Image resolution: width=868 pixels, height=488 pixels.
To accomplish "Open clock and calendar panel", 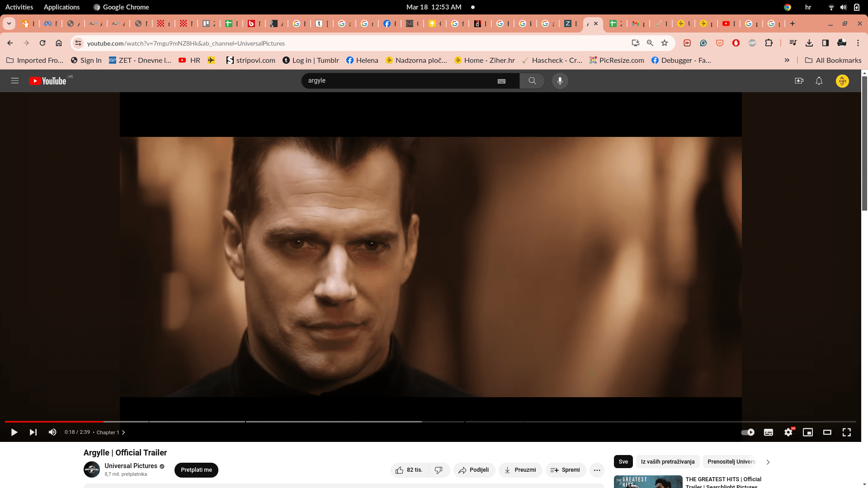I will [434, 7].
